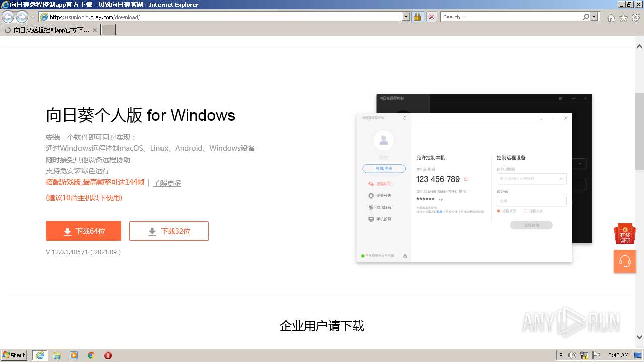The height and width of the screenshot is (362, 644).
Task: Click the V 12.0.1.40571 version text
Action: [x=84, y=252]
